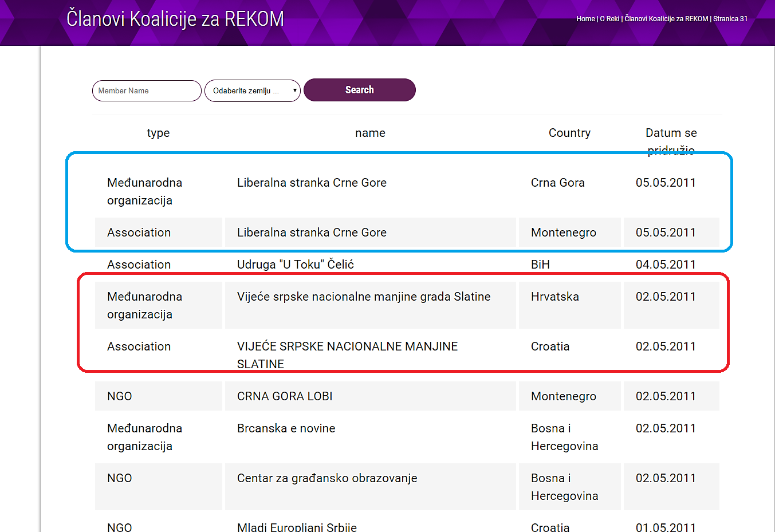Go to Home breadcrumb link
Screen dimensions: 775x532
tap(585, 19)
